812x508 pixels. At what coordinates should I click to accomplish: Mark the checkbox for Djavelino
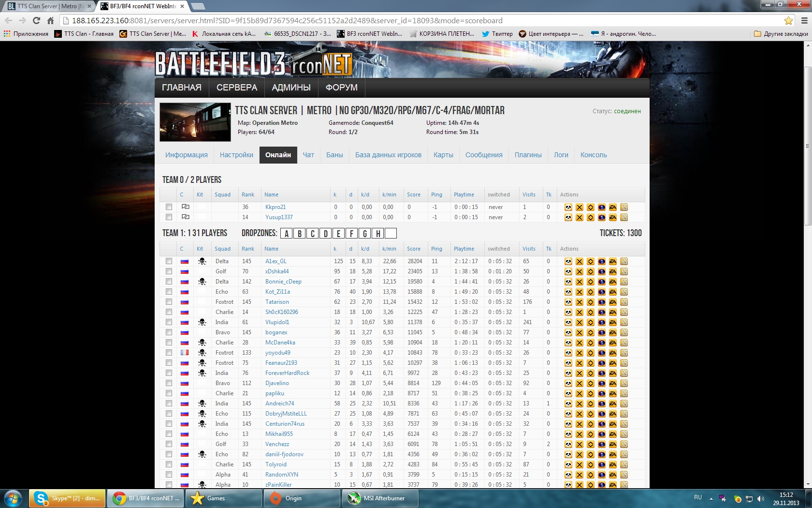[x=169, y=383]
